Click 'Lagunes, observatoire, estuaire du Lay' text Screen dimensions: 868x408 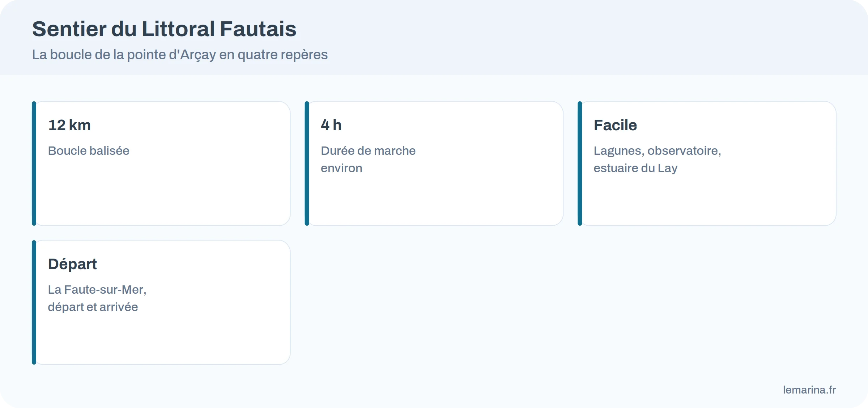[x=658, y=159]
